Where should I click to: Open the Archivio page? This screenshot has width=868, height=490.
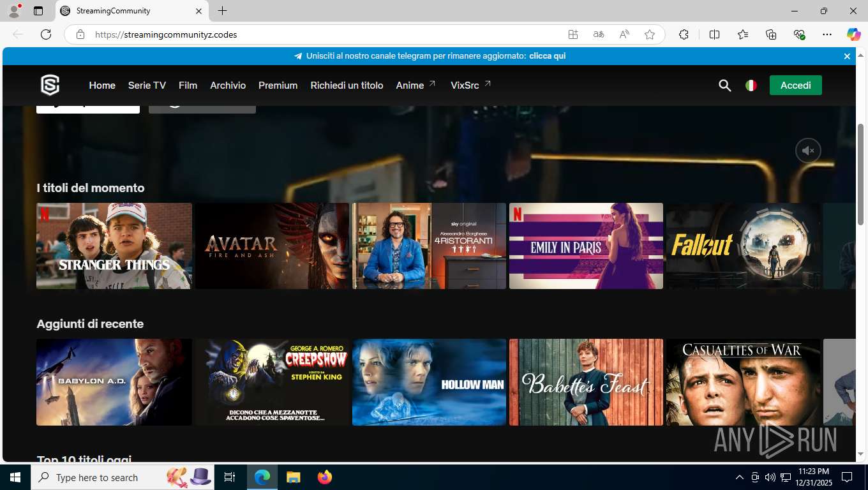(228, 85)
